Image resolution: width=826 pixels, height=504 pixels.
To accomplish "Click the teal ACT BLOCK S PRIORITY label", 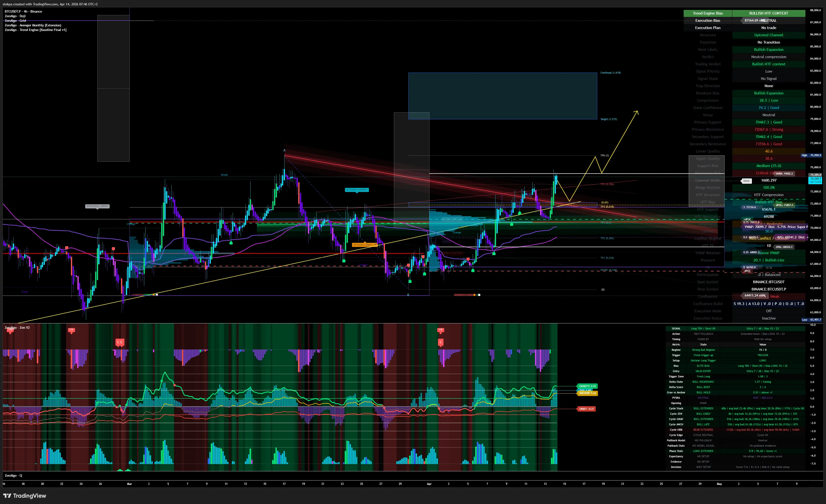I will pyautogui.click(x=357, y=190).
